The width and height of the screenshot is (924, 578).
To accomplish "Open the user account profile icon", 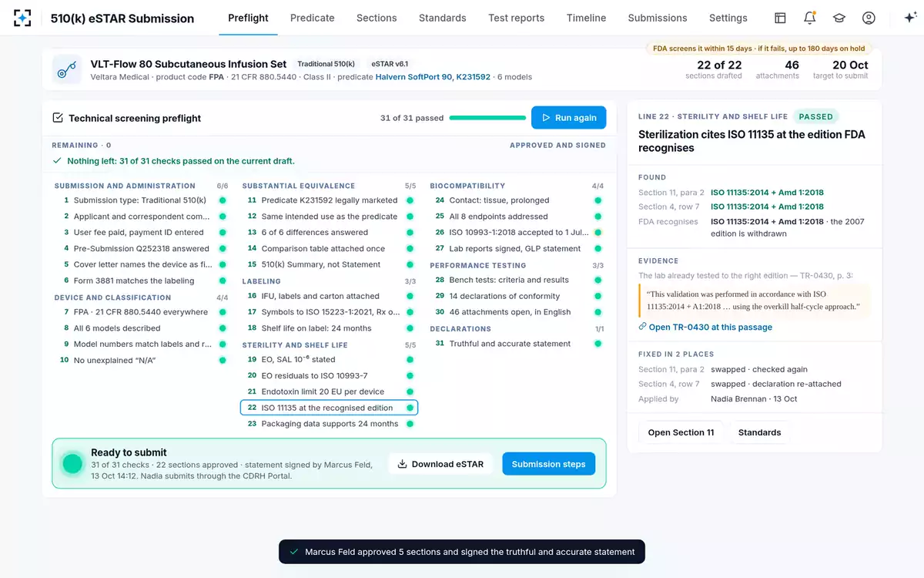I will pyautogui.click(x=869, y=18).
